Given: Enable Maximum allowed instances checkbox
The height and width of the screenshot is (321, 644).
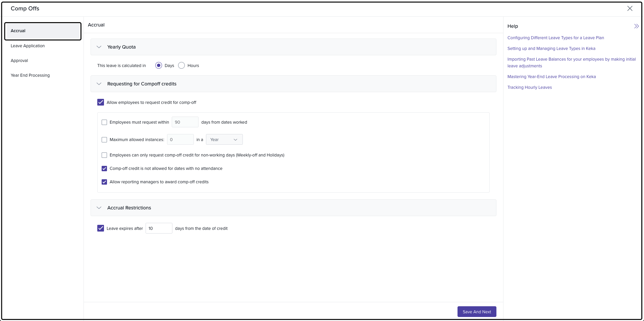Looking at the screenshot, I should pyautogui.click(x=104, y=140).
